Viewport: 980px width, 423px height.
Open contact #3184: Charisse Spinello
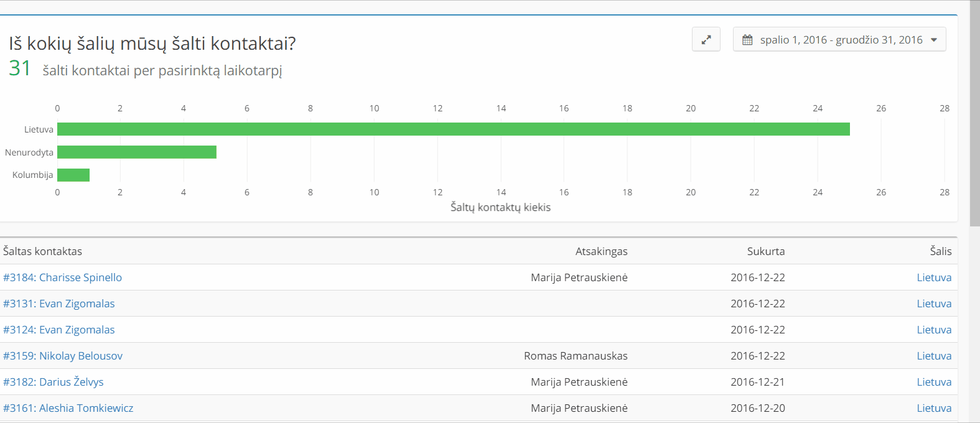pos(62,277)
